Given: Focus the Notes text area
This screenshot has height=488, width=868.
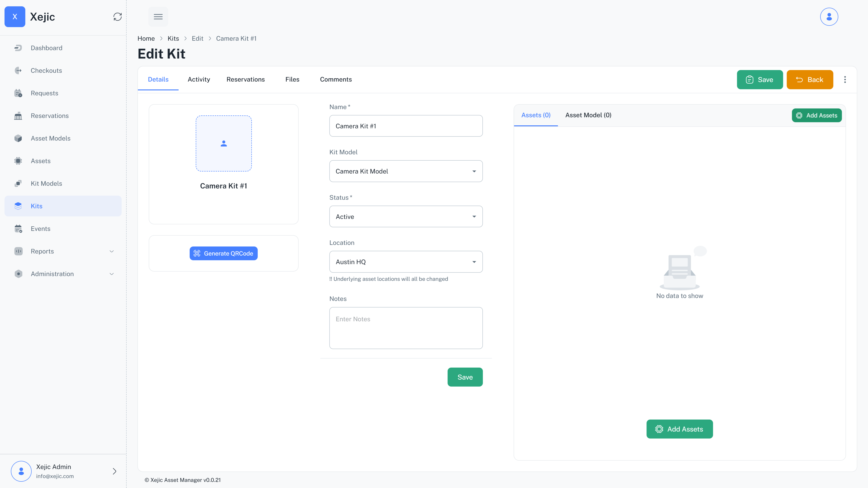Looking at the screenshot, I should pyautogui.click(x=406, y=328).
